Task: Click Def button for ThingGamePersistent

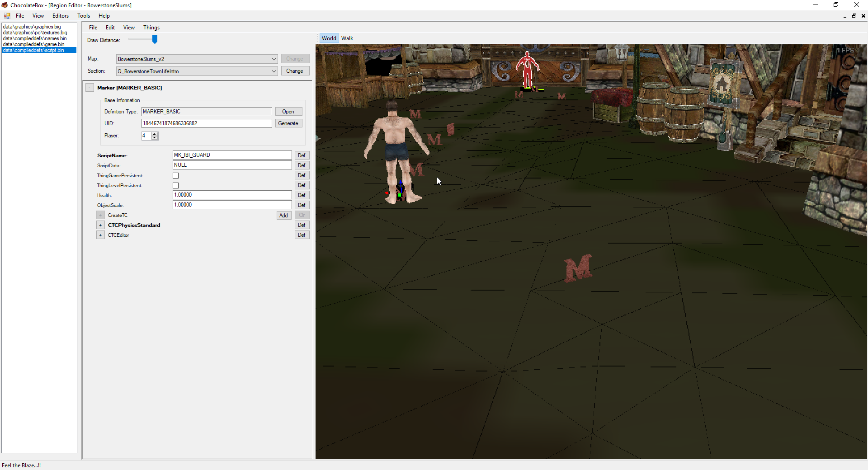Action: (302, 175)
